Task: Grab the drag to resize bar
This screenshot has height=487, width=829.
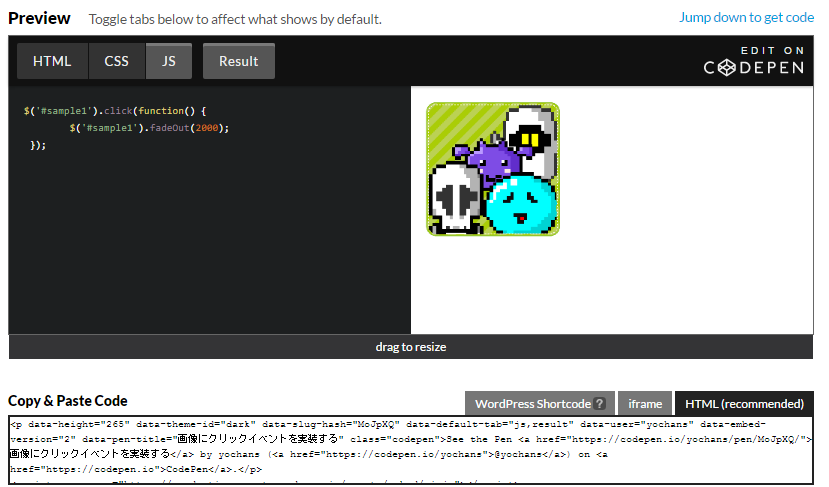Action: pos(411,347)
